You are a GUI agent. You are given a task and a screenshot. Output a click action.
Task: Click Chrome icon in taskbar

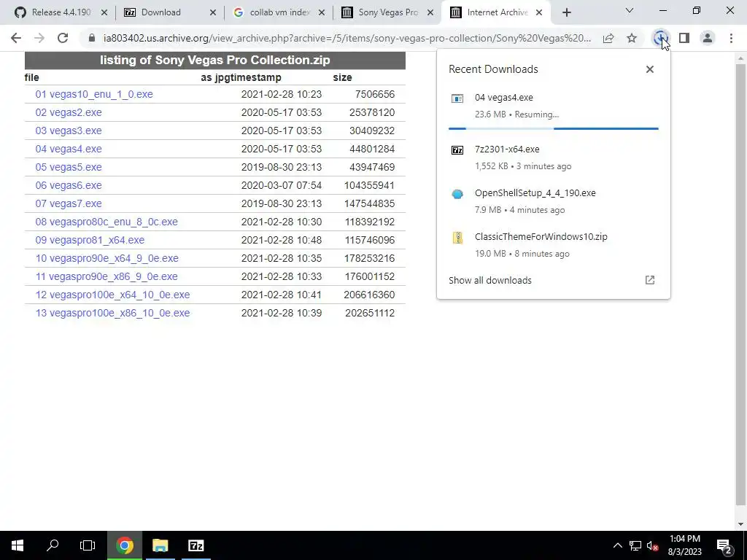[x=124, y=545]
